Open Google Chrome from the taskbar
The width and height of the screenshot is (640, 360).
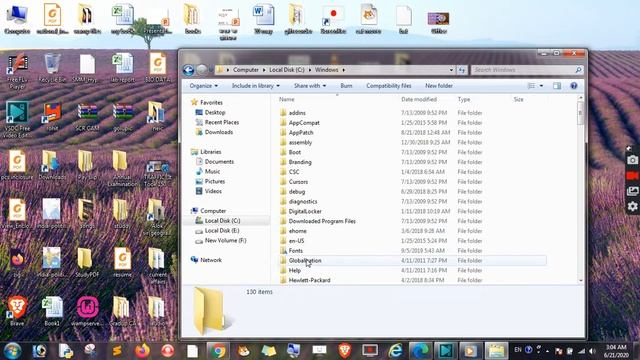click(x=218, y=351)
